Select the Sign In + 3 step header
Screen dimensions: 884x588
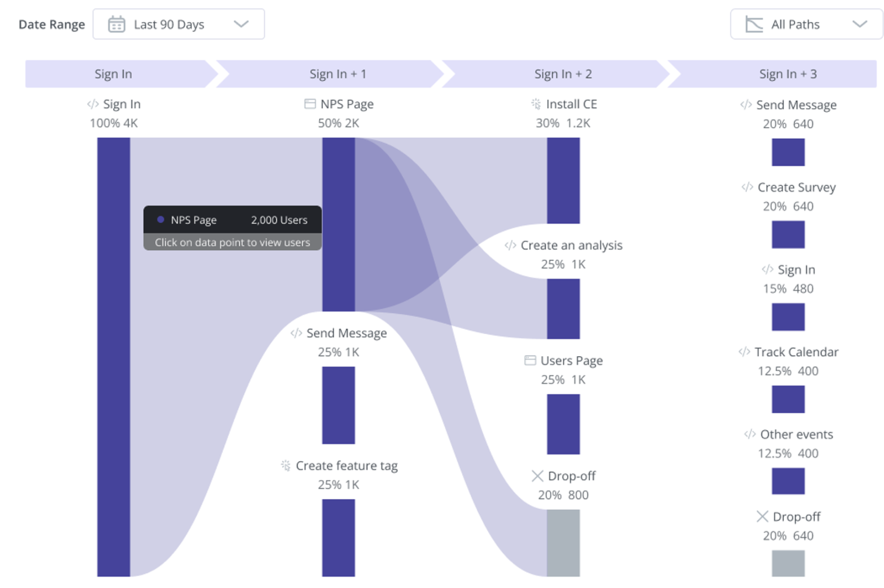(788, 74)
